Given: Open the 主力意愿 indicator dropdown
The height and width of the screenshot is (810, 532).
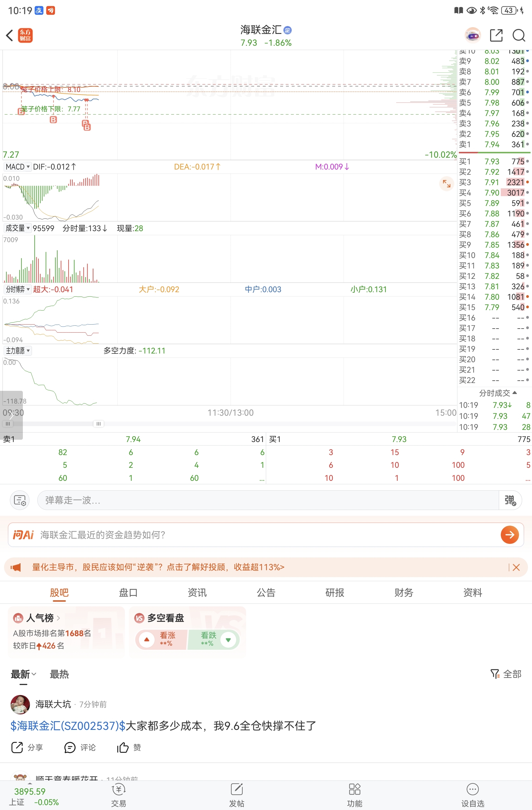Looking at the screenshot, I should point(18,351).
